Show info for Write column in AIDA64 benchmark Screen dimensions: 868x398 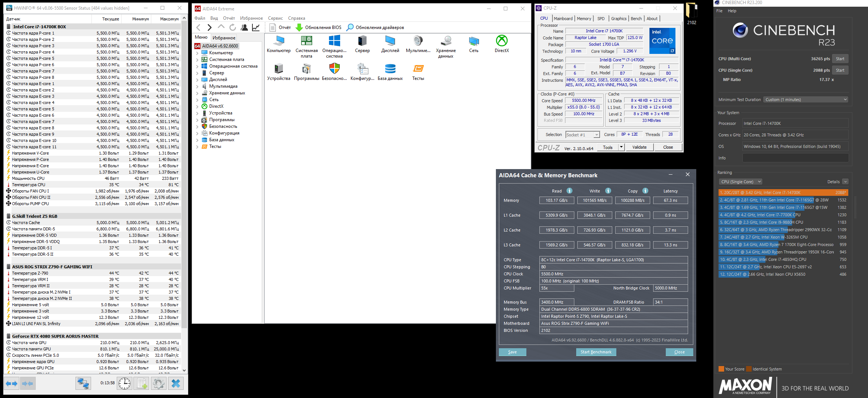click(x=608, y=191)
